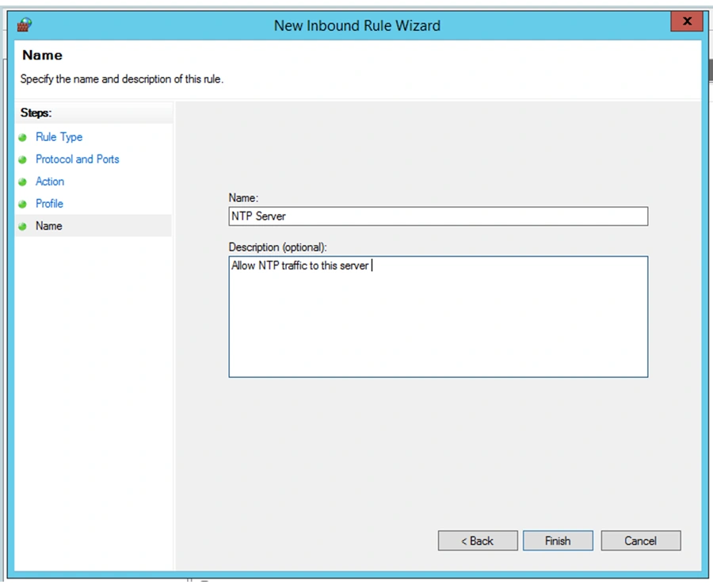The height and width of the screenshot is (588, 713).
Task: Switch to the Profile step
Action: coord(49,204)
